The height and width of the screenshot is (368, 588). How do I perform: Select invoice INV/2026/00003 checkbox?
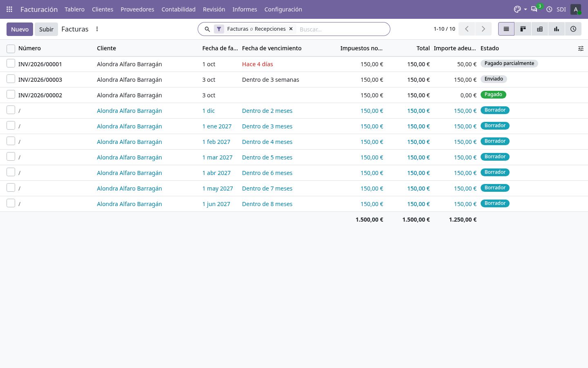point(11,79)
